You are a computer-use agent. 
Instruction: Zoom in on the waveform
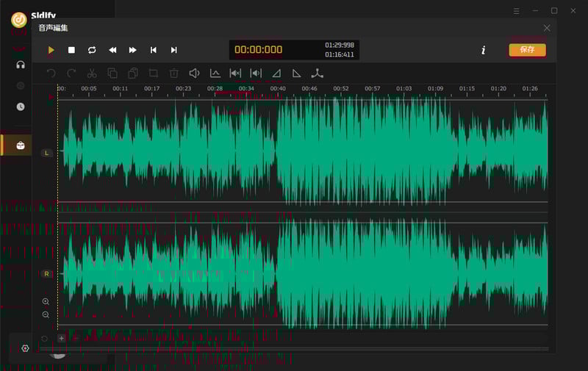46,302
